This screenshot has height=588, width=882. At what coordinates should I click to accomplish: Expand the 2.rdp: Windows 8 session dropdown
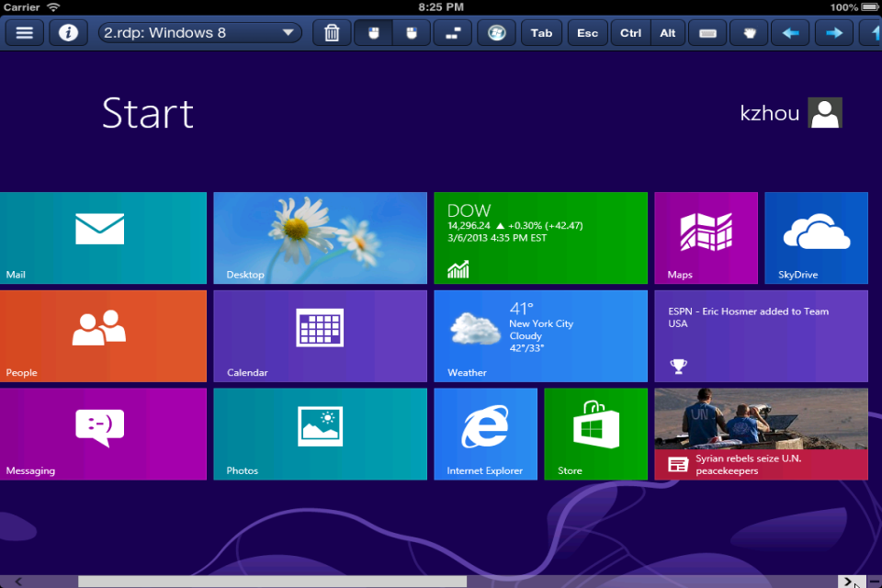[199, 33]
